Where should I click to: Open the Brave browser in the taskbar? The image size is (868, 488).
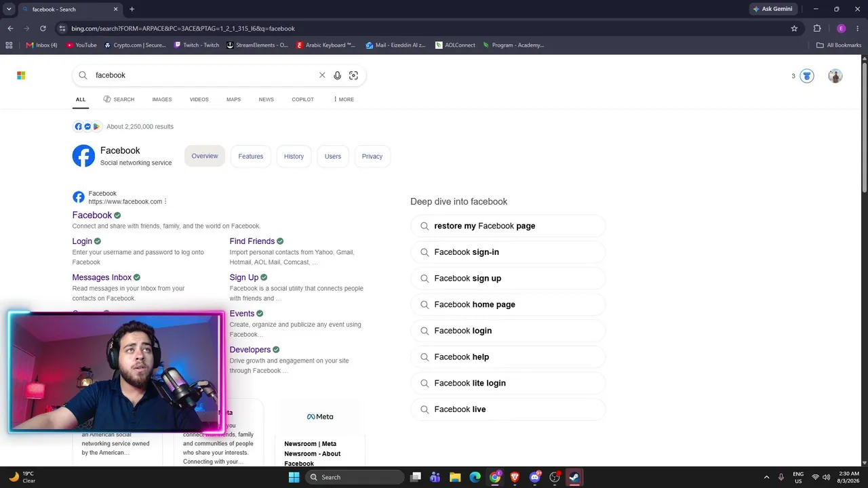pyautogui.click(x=515, y=477)
